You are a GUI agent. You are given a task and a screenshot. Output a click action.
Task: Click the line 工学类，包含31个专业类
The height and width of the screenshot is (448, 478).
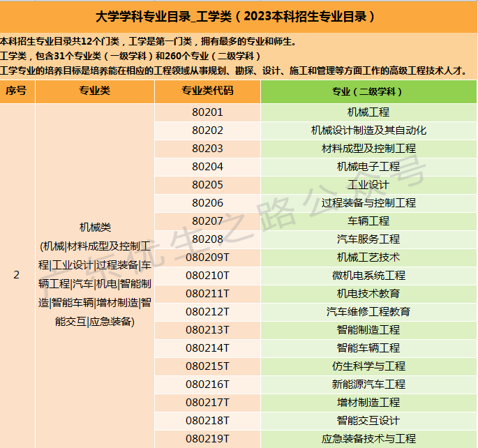point(130,56)
